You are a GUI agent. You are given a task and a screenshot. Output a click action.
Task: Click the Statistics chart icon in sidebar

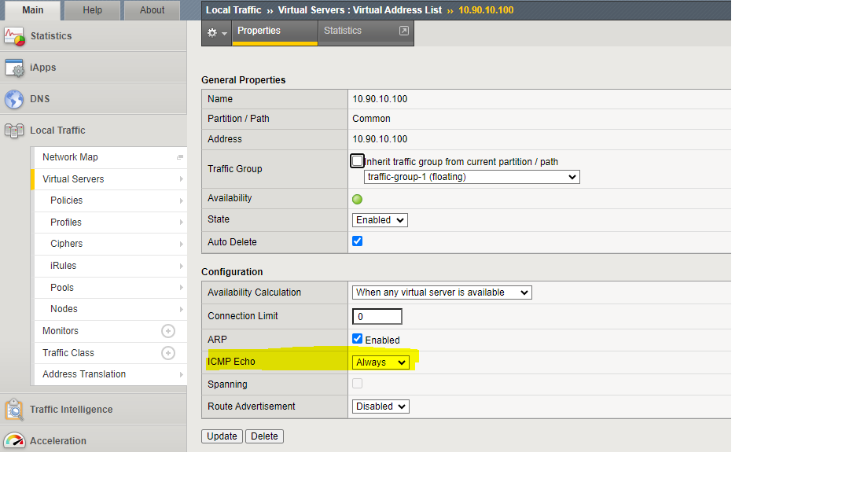[14, 36]
